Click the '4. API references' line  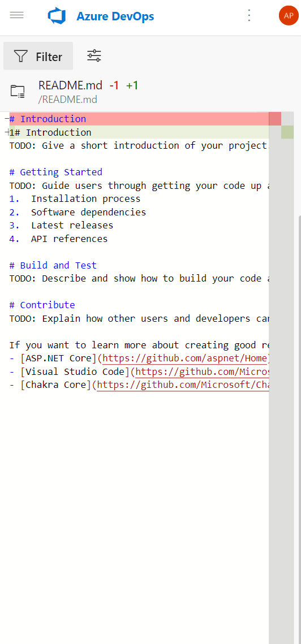[x=58, y=239]
